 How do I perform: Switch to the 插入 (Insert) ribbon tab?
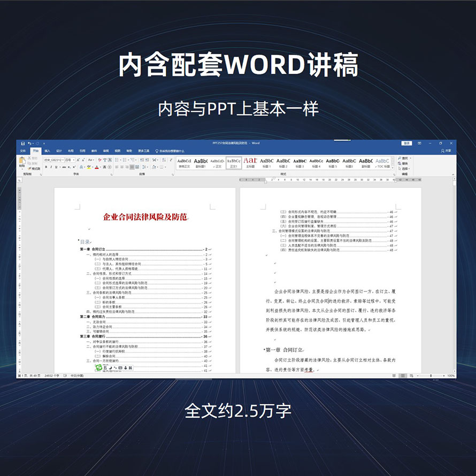point(48,151)
